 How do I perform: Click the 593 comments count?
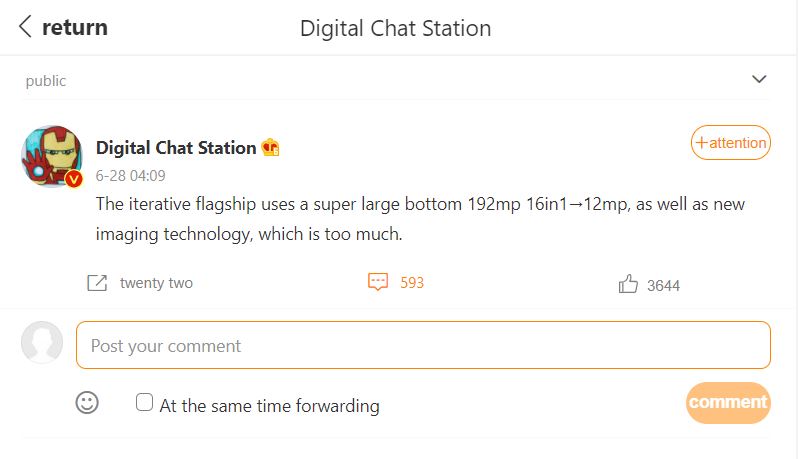[x=412, y=283]
